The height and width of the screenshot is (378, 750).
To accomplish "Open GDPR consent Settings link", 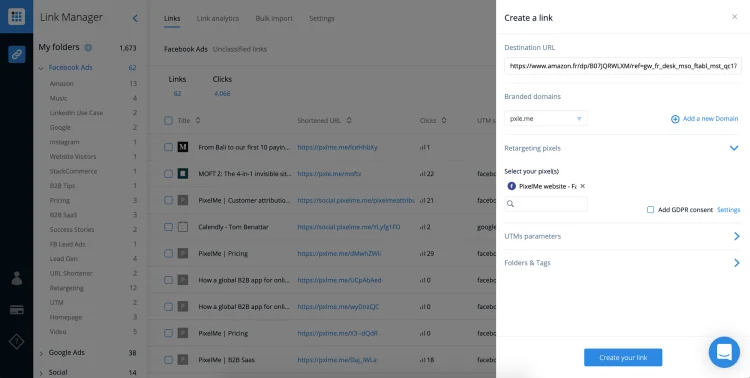I will click(728, 210).
